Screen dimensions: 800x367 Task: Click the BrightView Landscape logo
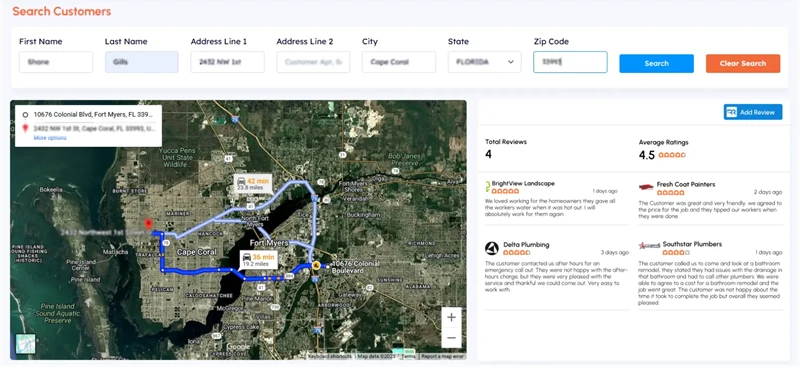click(x=488, y=186)
